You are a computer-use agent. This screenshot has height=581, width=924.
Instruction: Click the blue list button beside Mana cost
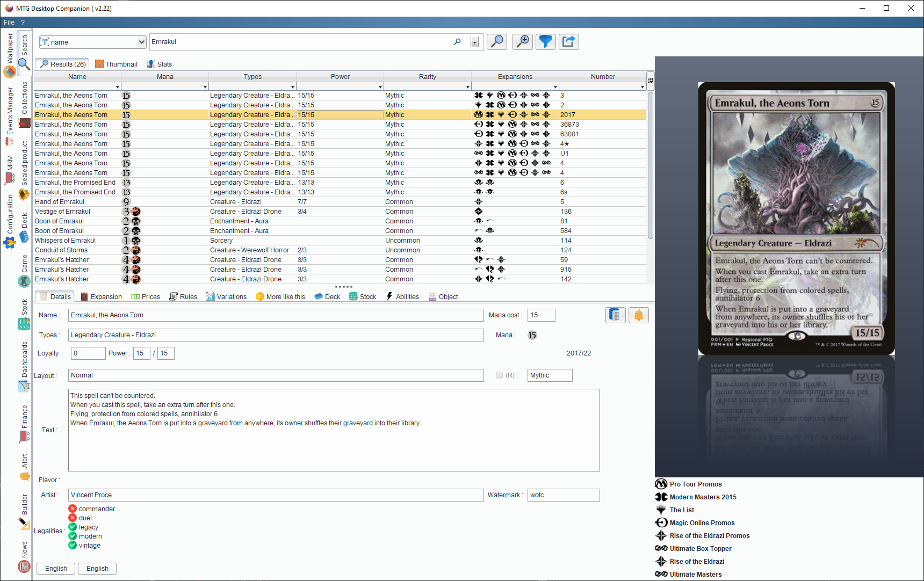pyautogui.click(x=616, y=315)
